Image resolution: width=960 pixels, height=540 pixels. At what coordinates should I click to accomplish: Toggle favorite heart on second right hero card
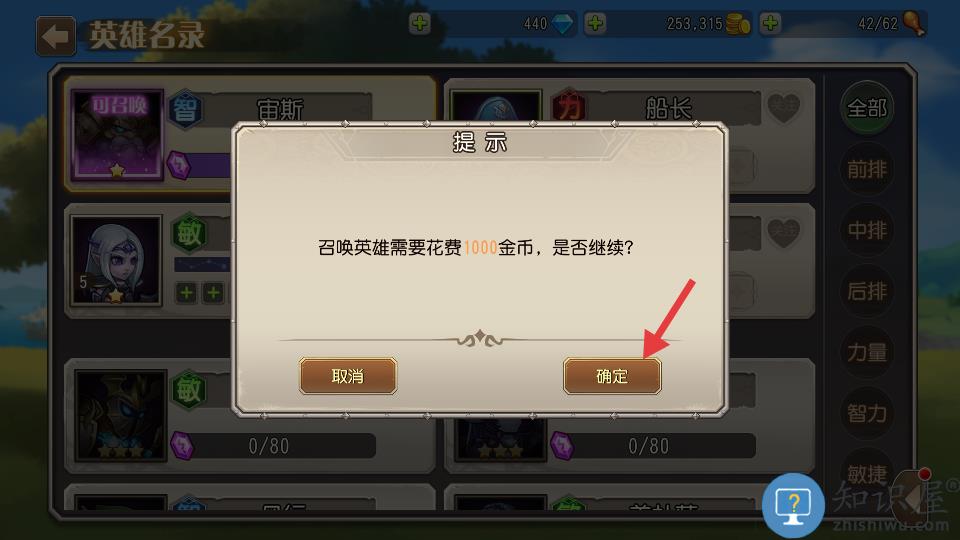[x=784, y=232]
